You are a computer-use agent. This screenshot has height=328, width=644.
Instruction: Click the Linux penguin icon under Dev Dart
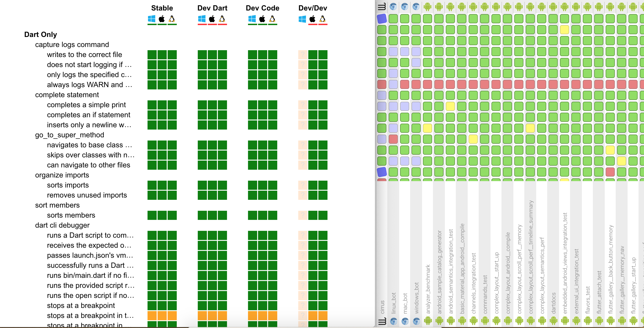click(222, 19)
